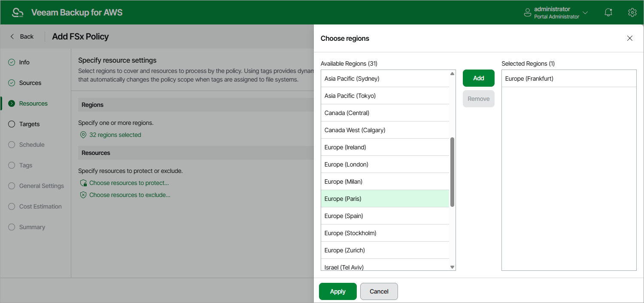Image resolution: width=644 pixels, height=303 pixels.
Task: Open the General Settings step
Action: point(42,186)
